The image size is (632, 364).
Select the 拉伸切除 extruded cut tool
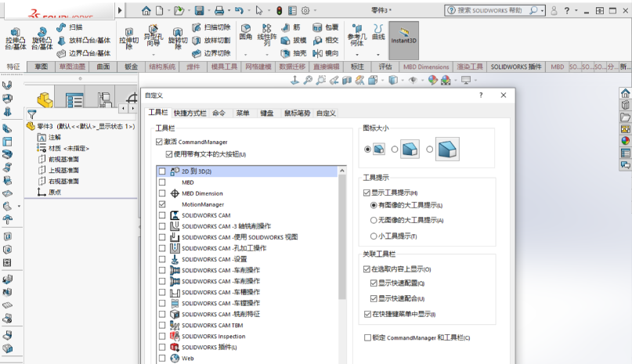pos(129,38)
